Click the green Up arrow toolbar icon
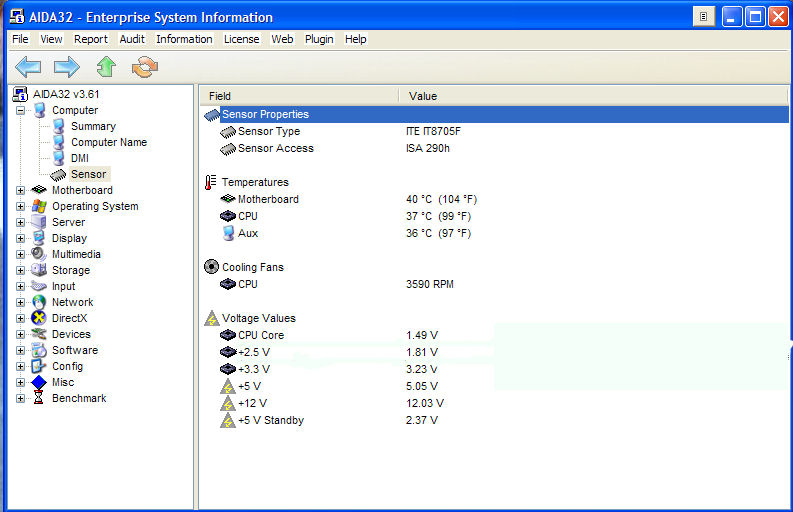This screenshot has width=793, height=512. [x=106, y=67]
